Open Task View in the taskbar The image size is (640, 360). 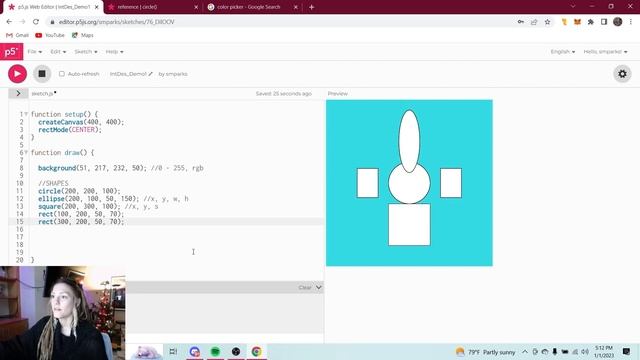(173, 351)
